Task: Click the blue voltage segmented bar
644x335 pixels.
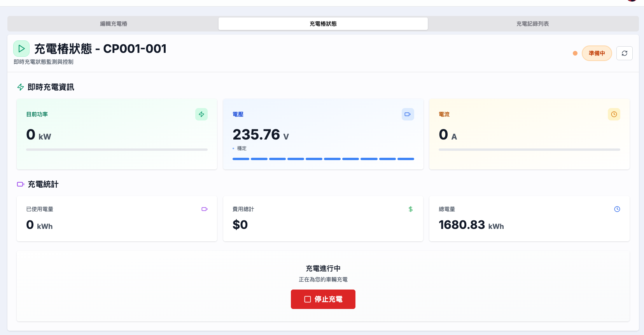Action: point(323,159)
